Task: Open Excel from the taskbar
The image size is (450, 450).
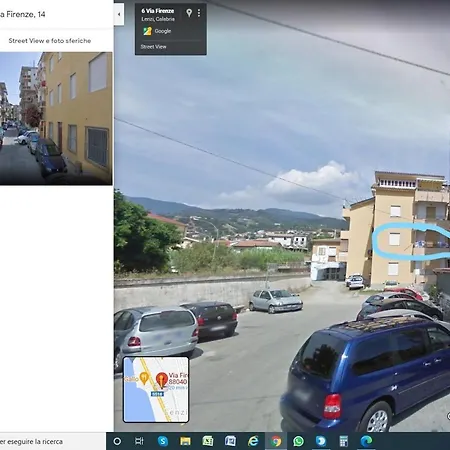Action: (208, 441)
